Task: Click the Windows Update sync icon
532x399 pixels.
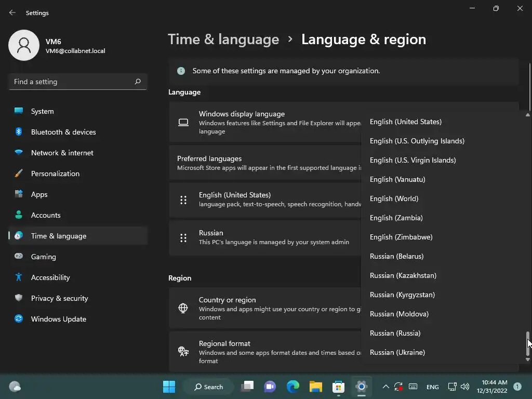Action: [19, 318]
